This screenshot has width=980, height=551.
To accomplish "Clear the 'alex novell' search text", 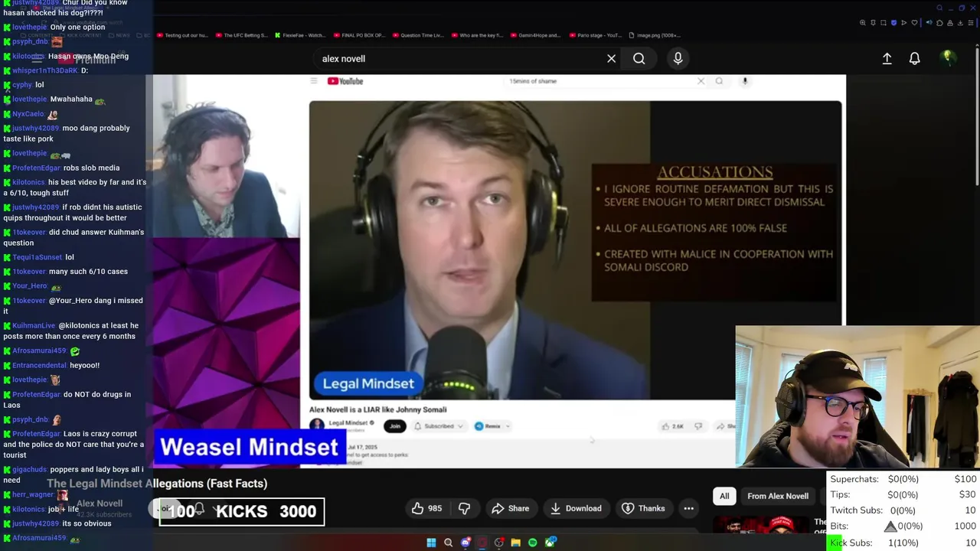I will (x=611, y=58).
